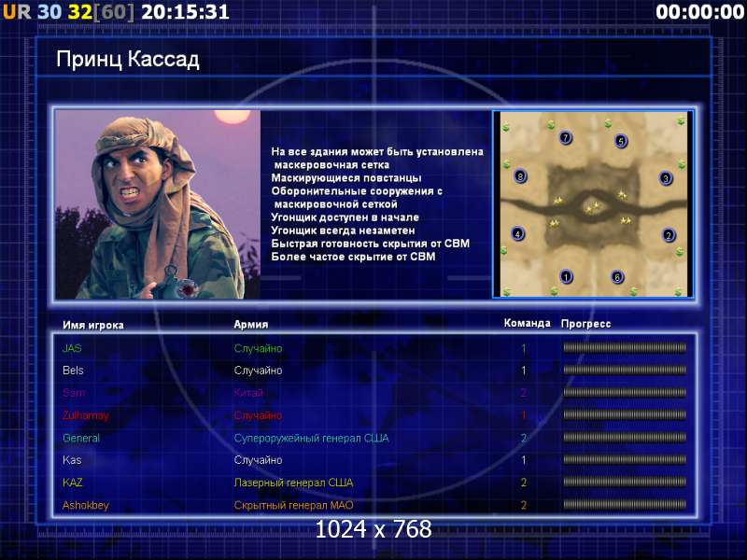Image resolution: width=747 pixels, height=560 pixels.
Task: Click the JAS loading progress bar
Action: [625, 348]
